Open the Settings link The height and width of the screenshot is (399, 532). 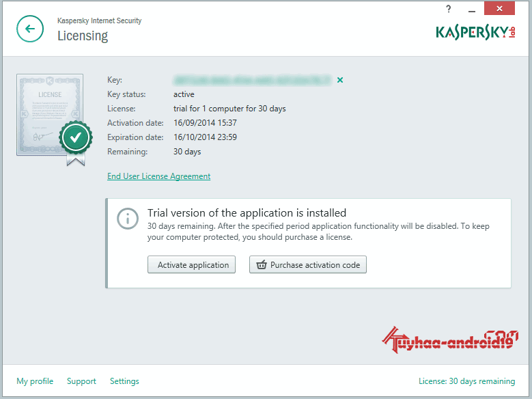tap(124, 381)
